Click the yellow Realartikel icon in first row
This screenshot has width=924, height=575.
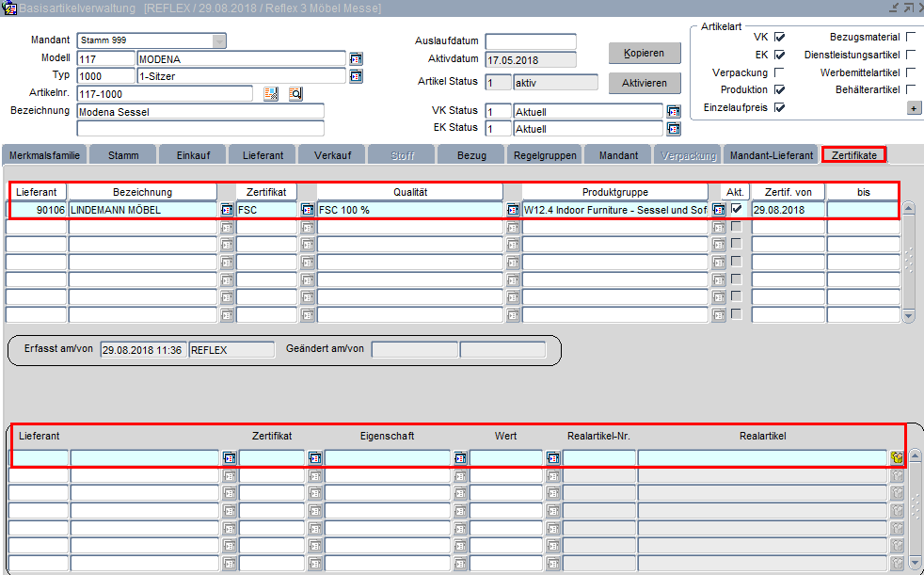tap(898, 458)
